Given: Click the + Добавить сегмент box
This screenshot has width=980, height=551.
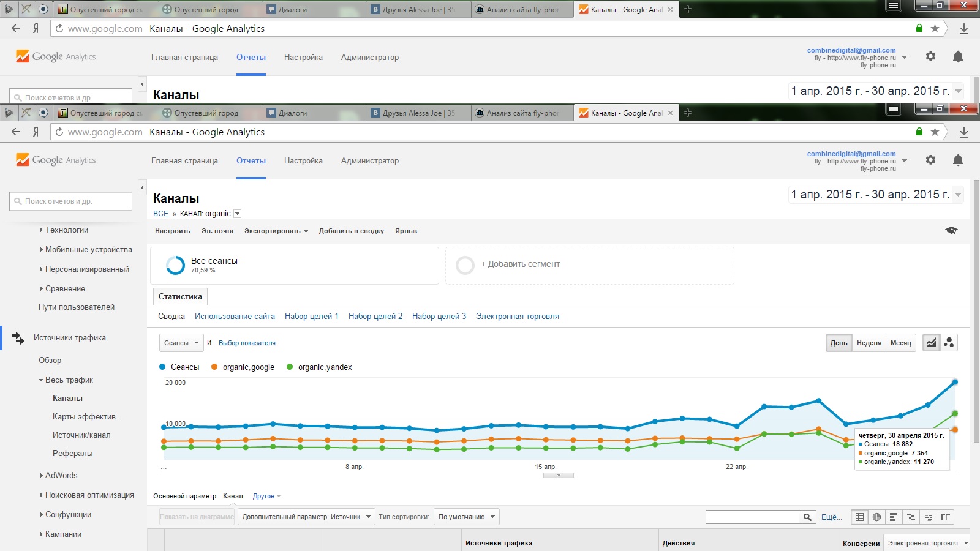Looking at the screenshot, I should click(589, 265).
